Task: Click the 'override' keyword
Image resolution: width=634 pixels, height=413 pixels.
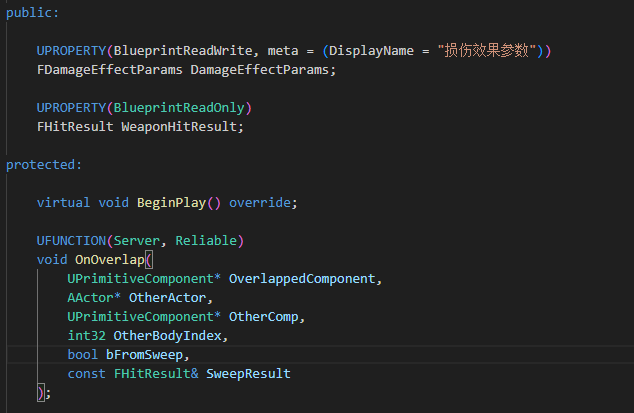Action: click(260, 203)
